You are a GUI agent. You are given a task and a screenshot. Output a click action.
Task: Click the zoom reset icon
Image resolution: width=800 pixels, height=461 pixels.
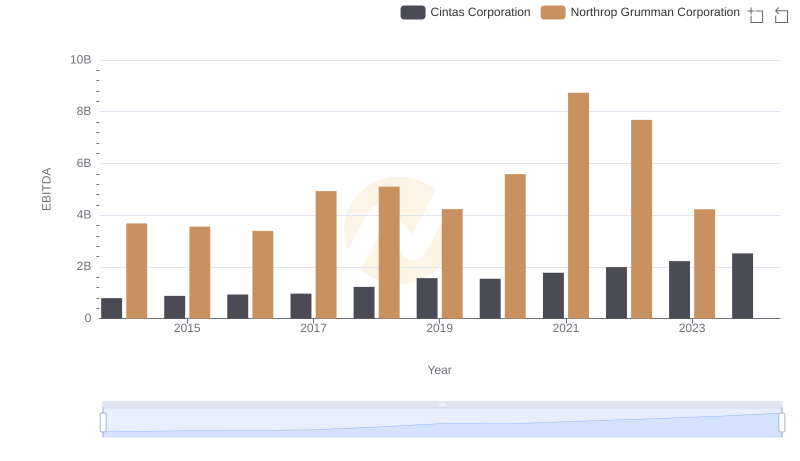tap(781, 15)
